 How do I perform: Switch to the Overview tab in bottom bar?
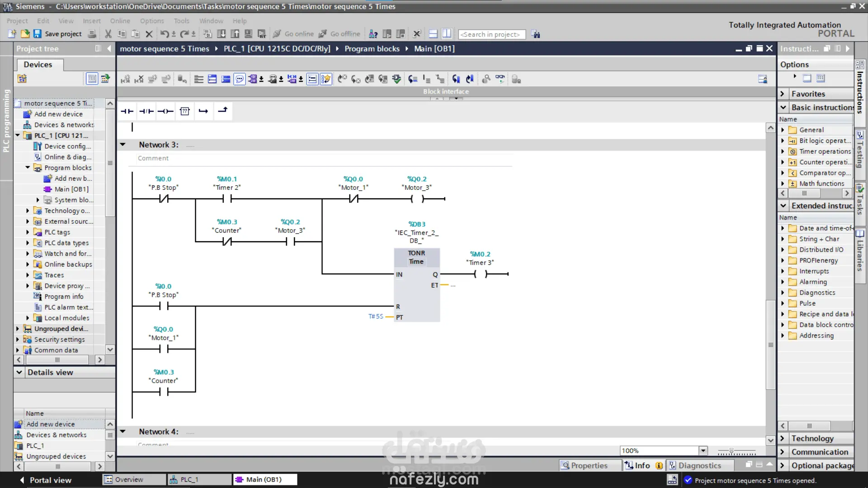point(134,479)
